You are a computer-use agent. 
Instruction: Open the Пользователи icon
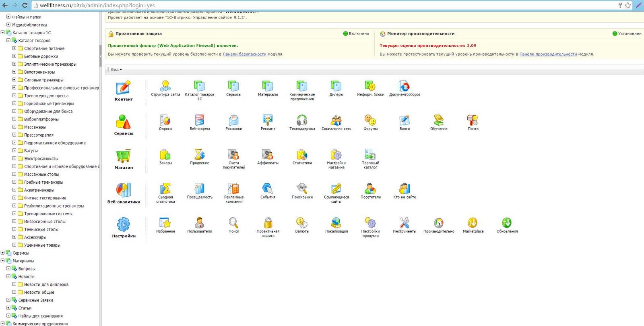[200, 223]
